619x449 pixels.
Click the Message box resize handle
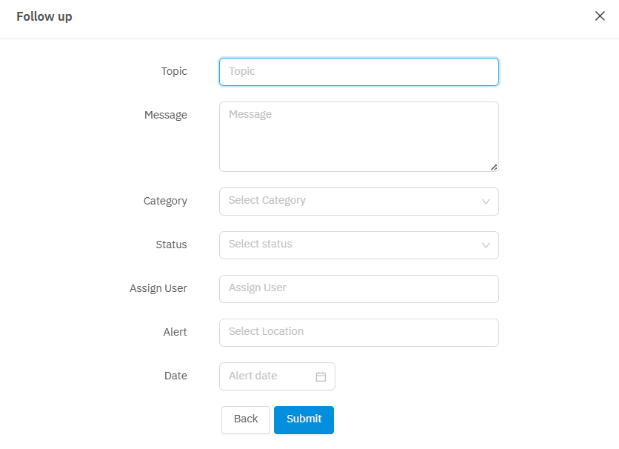pos(494,167)
